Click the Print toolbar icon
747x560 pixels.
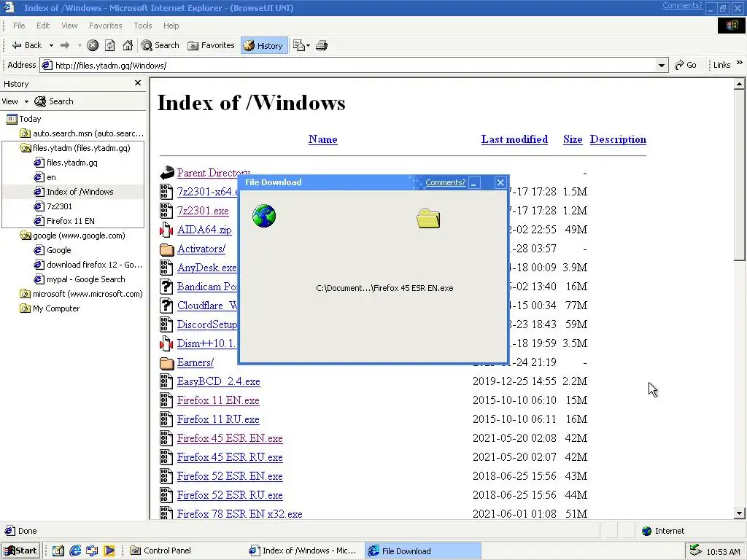[322, 45]
